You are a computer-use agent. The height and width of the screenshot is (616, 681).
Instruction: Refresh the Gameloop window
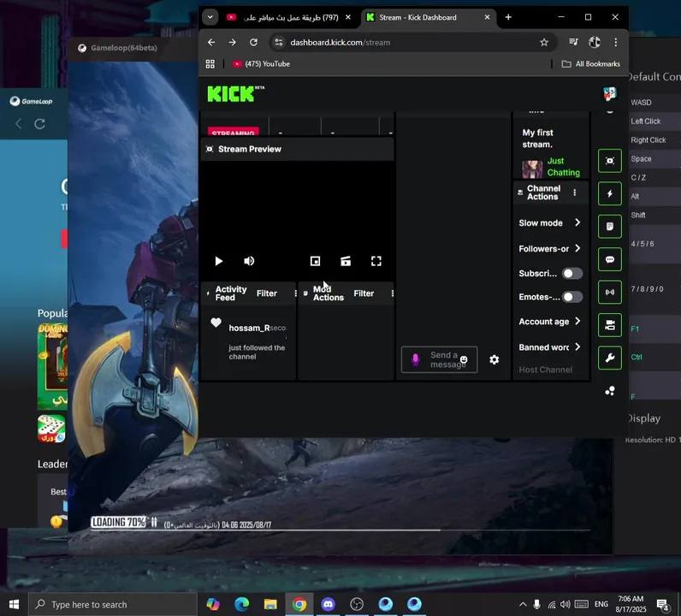pyautogui.click(x=40, y=124)
